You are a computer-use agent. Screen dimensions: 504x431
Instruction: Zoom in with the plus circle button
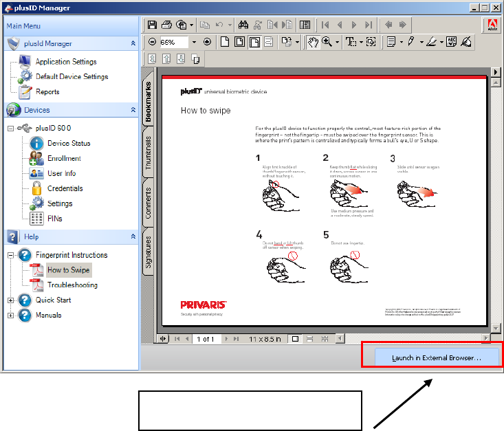(x=208, y=42)
